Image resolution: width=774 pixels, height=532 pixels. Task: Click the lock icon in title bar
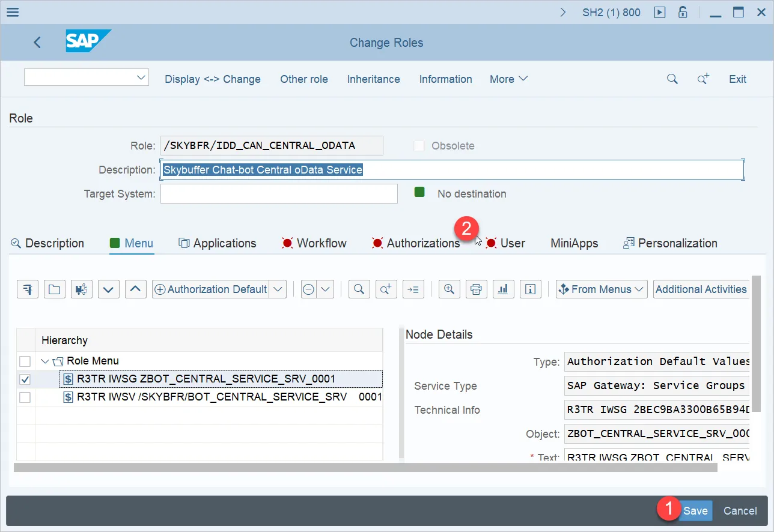(x=683, y=12)
